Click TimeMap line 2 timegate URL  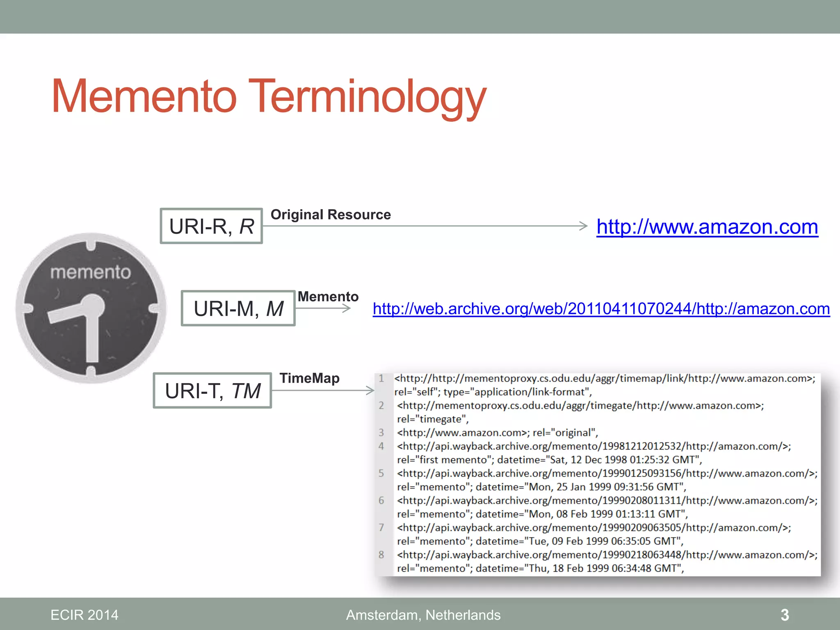click(x=580, y=405)
